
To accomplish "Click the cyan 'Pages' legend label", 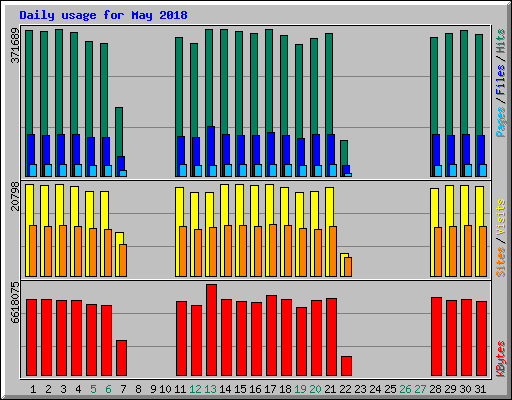I will pos(501,122).
